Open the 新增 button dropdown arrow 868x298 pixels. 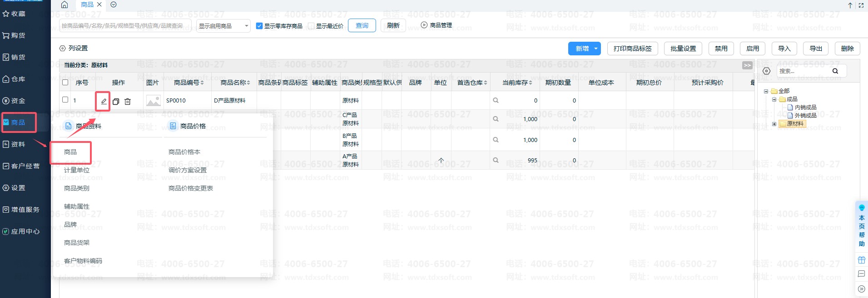[595, 49]
